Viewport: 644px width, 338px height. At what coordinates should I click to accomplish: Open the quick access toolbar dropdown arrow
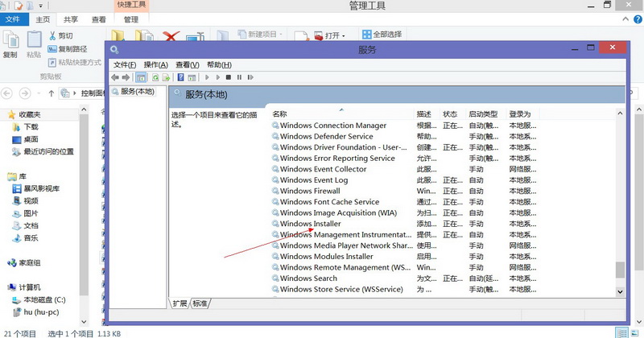pyautogui.click(x=41, y=6)
